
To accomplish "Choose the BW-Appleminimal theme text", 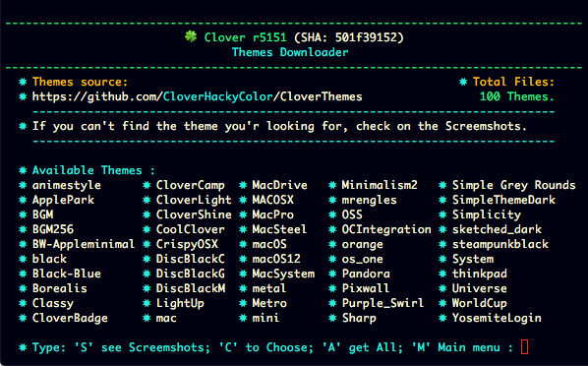I will pos(84,244).
